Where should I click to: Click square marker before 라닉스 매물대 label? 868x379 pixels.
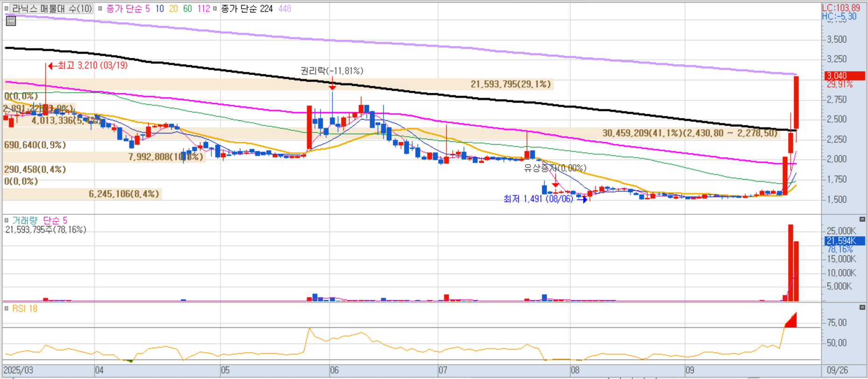coord(7,8)
